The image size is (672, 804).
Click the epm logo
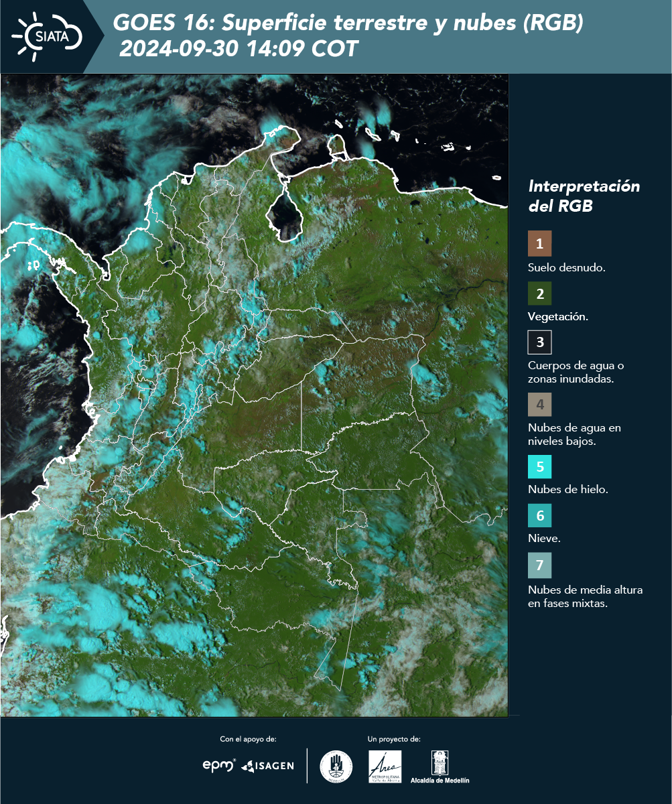(219, 764)
